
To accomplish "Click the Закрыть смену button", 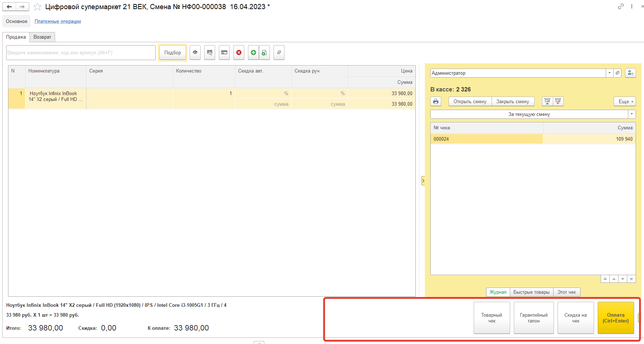I will [512, 101].
